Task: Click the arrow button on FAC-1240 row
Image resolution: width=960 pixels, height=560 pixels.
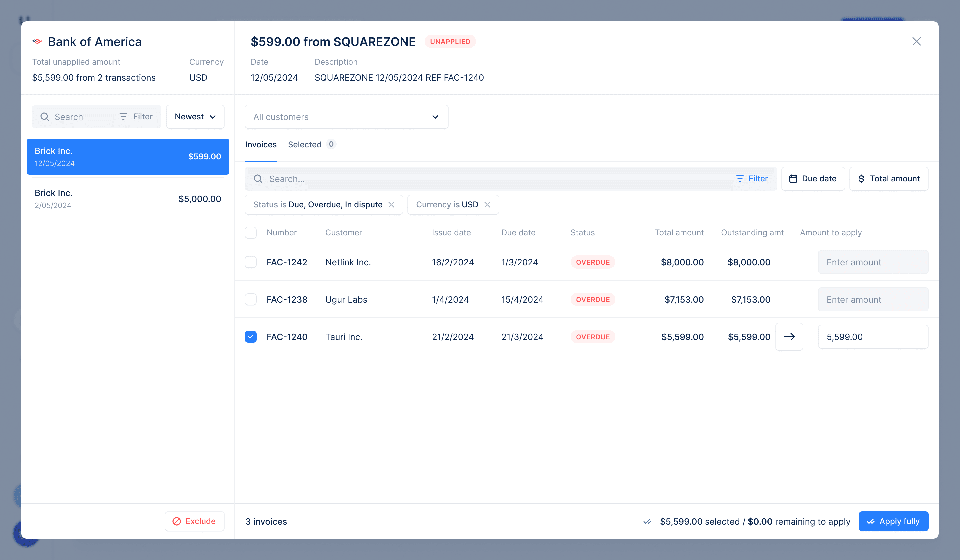Action: [x=789, y=337]
